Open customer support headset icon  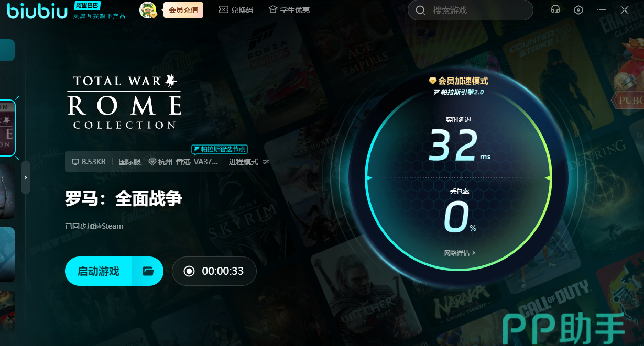pyautogui.click(x=555, y=10)
